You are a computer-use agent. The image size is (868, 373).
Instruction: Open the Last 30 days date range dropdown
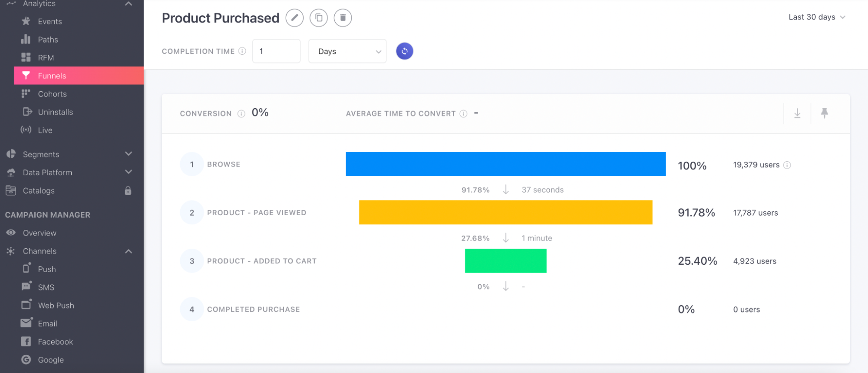click(x=816, y=17)
